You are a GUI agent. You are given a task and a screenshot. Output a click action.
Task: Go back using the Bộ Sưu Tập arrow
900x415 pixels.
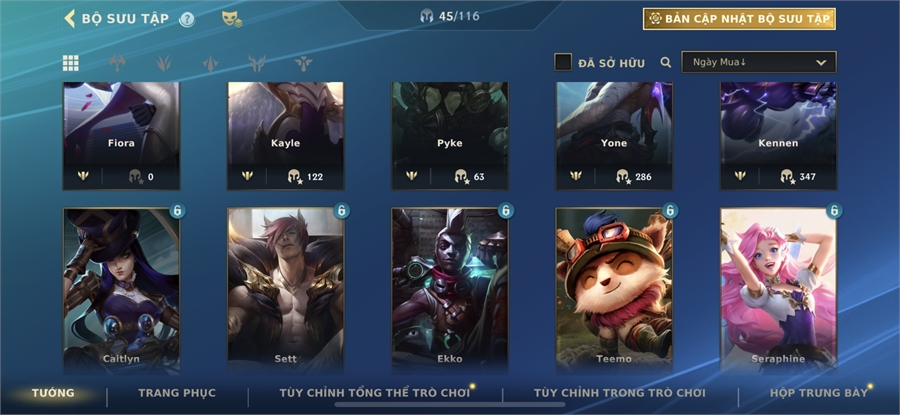(x=69, y=18)
